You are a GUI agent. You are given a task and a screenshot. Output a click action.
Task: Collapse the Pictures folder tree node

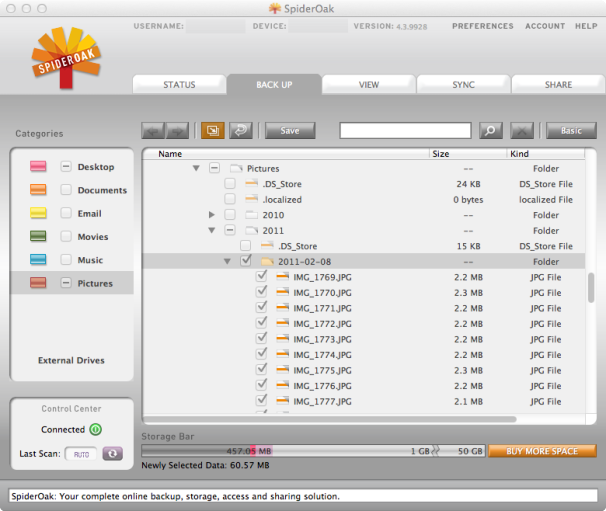tap(196, 169)
